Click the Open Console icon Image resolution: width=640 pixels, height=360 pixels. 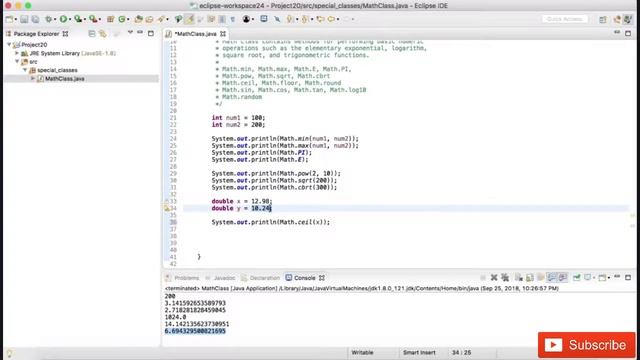click(x=602, y=278)
